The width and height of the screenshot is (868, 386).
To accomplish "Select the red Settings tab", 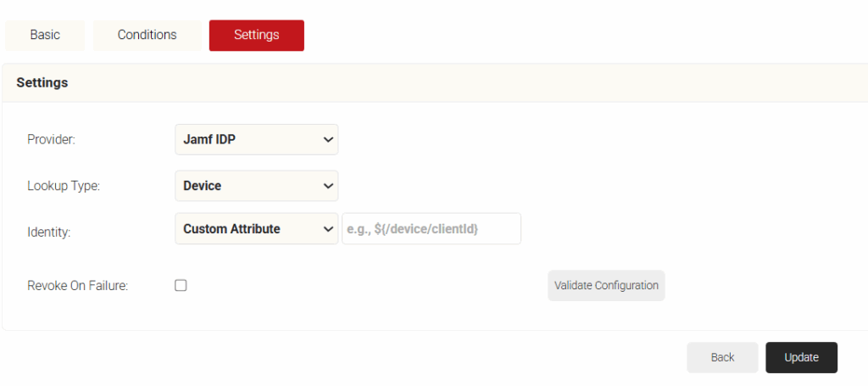I will point(256,36).
